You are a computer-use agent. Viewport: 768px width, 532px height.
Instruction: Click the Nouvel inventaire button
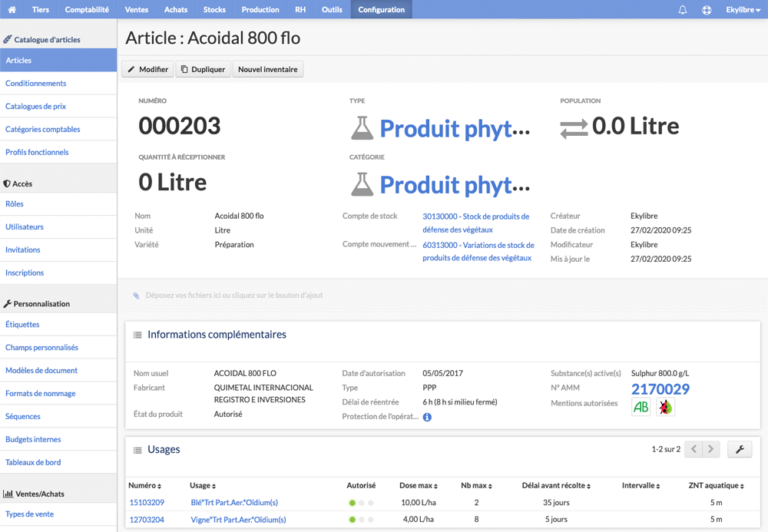[268, 70]
